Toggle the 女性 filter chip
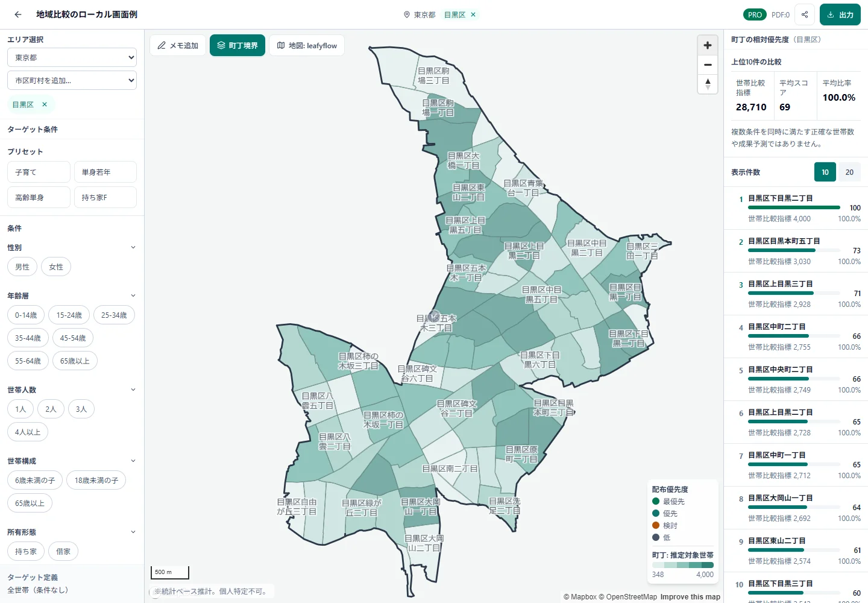The width and height of the screenshot is (868, 603). click(56, 267)
